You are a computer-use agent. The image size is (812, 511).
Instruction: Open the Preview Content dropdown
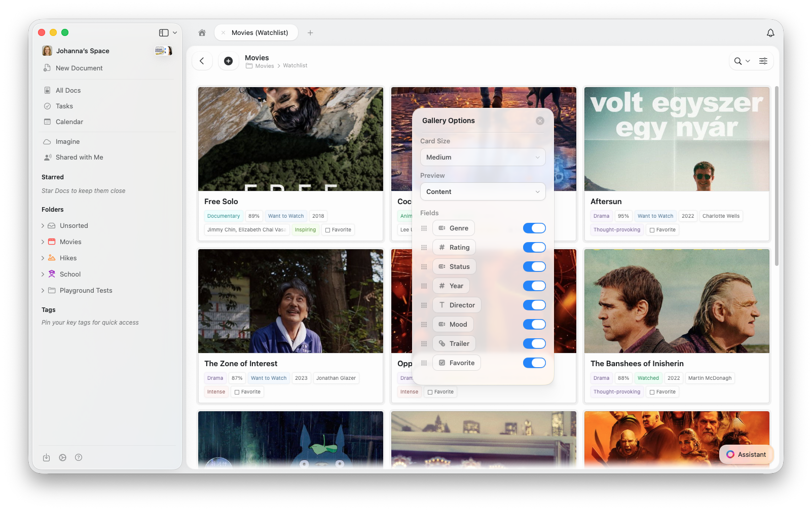pyautogui.click(x=483, y=191)
